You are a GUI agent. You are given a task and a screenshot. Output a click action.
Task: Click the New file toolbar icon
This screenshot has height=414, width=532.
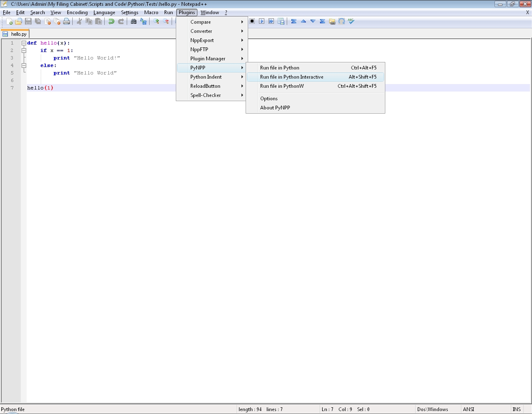tap(9, 21)
